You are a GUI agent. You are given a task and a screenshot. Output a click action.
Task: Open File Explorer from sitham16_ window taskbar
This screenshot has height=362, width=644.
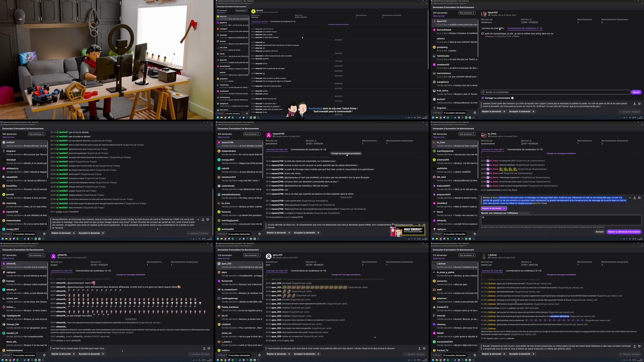click(x=6, y=360)
